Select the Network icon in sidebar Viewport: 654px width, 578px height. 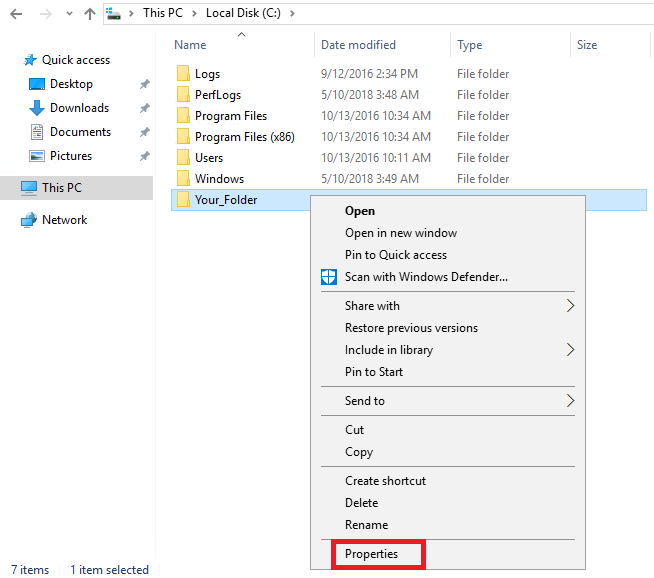[29, 220]
